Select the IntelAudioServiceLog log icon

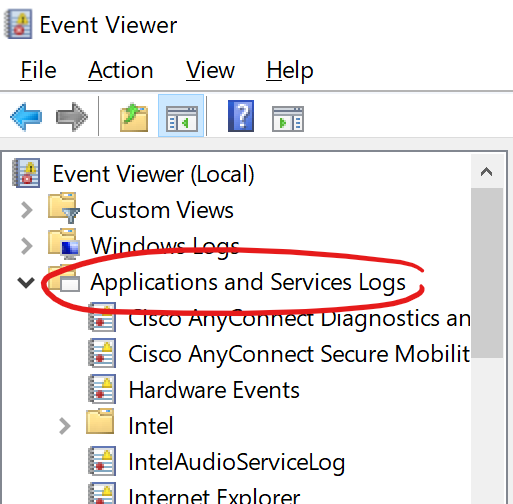tap(102, 462)
